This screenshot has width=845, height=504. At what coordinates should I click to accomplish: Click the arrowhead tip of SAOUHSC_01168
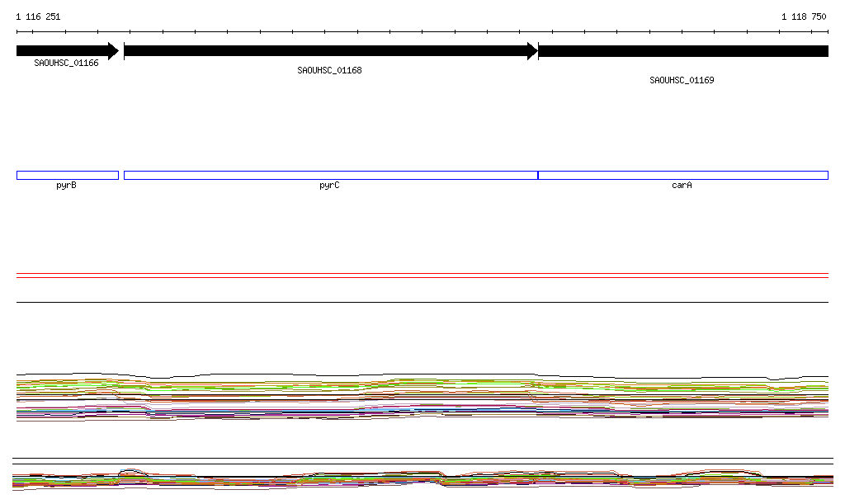tap(535, 51)
